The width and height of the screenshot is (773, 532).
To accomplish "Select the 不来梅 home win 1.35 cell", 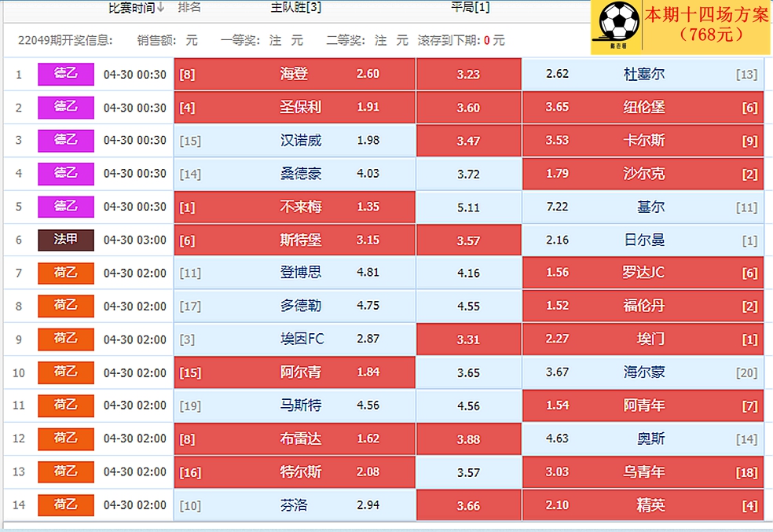I will pos(295,207).
